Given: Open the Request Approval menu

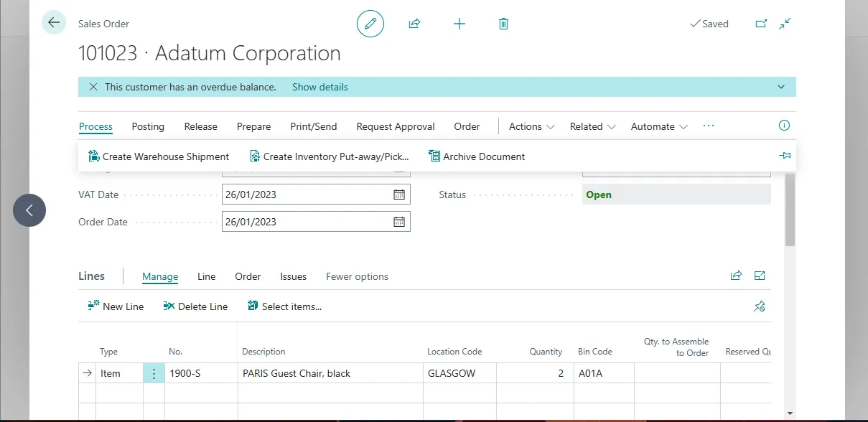Looking at the screenshot, I should [x=396, y=126].
